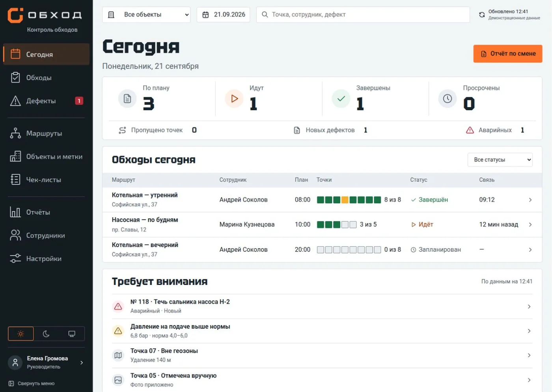Viewport: 552px width, 392px height.
Task: Click the refresh icon beside Обновлено 12:41
Action: (x=482, y=15)
